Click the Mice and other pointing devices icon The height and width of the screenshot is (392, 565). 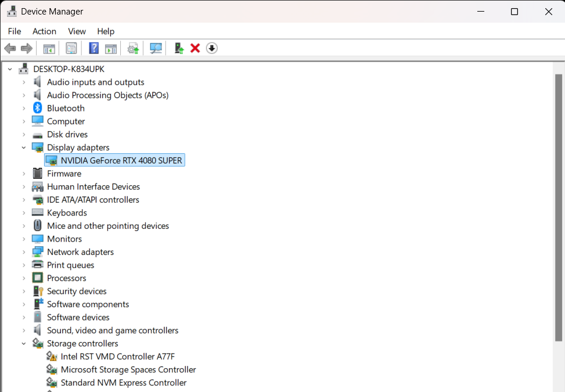click(38, 225)
